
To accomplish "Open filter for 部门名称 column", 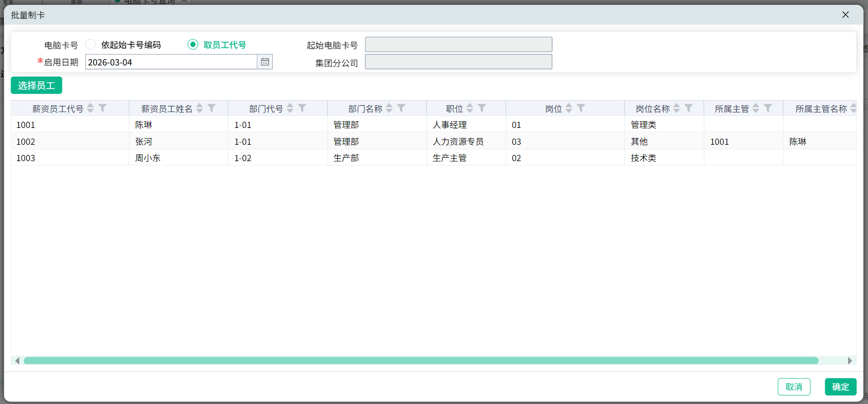I will point(401,108).
